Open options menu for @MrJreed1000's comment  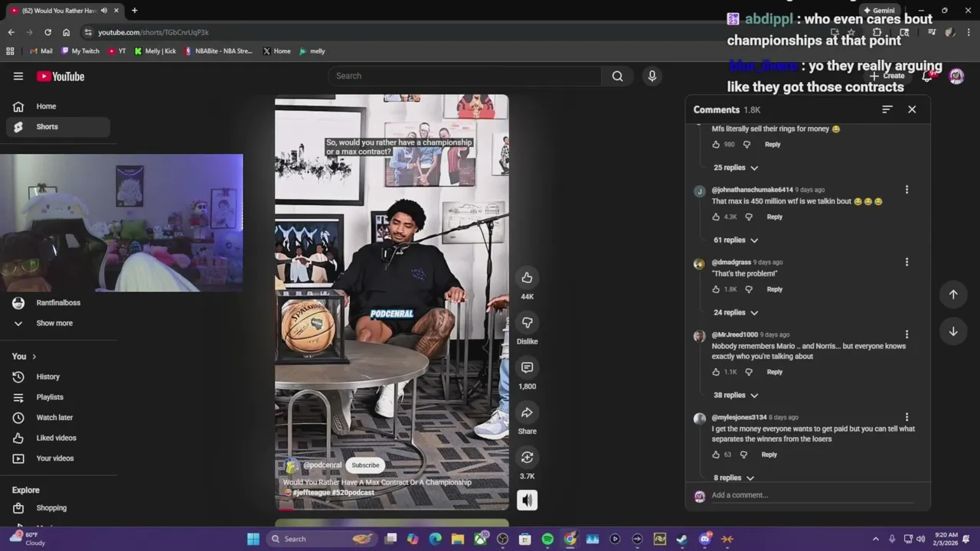pos(906,334)
